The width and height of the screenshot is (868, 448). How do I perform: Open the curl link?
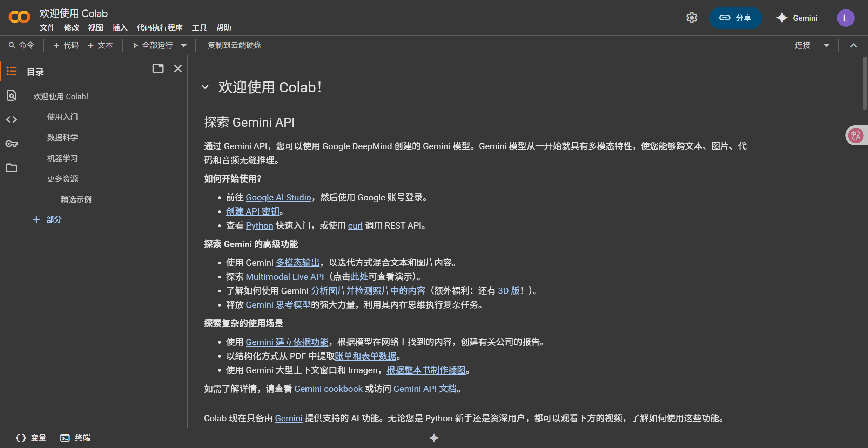pos(355,225)
